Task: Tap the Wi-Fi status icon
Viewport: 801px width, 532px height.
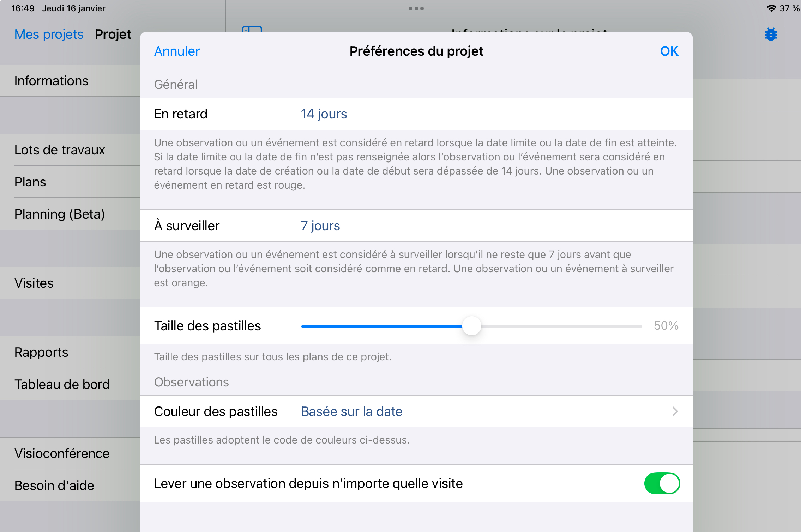Action: pos(772,8)
